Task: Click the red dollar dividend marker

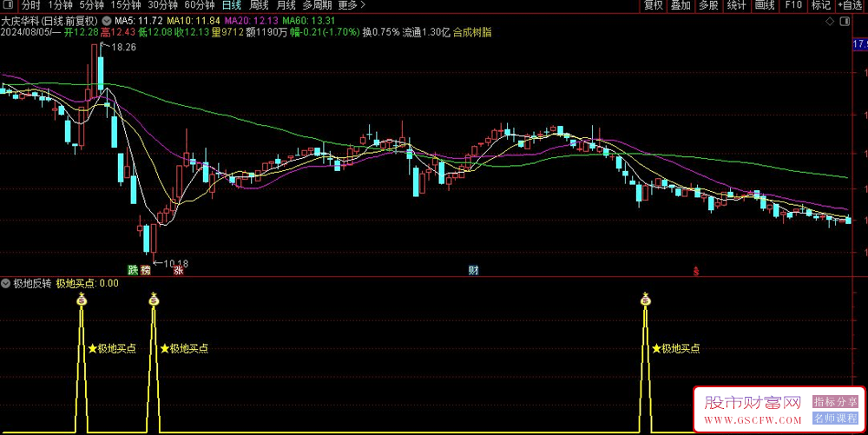Action: 696,271
